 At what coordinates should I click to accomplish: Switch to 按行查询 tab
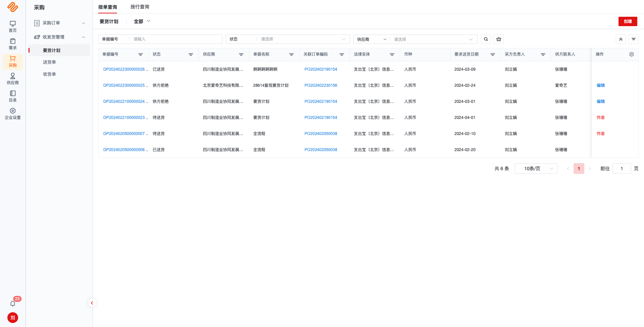click(140, 7)
